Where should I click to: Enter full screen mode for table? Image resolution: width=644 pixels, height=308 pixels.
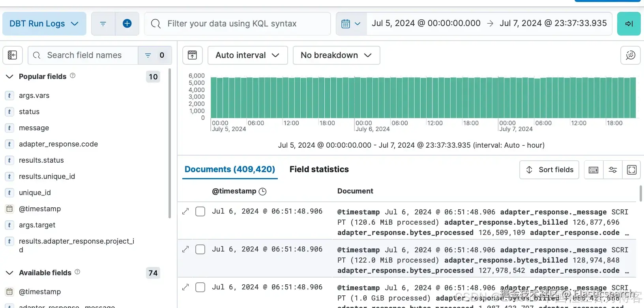(631, 170)
